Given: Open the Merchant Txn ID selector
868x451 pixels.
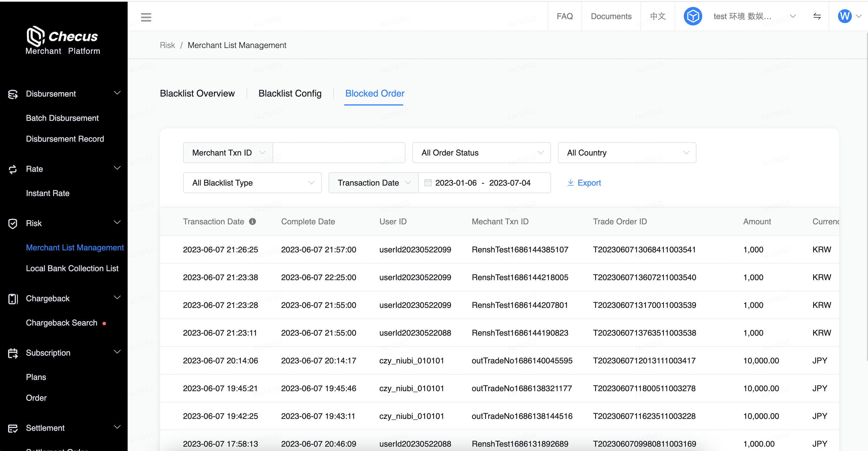Looking at the screenshot, I should (x=228, y=153).
